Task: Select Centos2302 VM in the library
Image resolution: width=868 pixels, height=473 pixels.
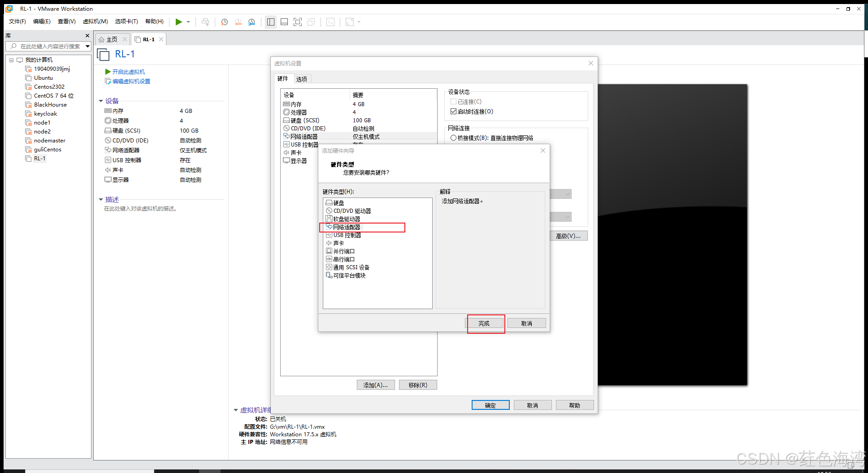Action: (49, 87)
